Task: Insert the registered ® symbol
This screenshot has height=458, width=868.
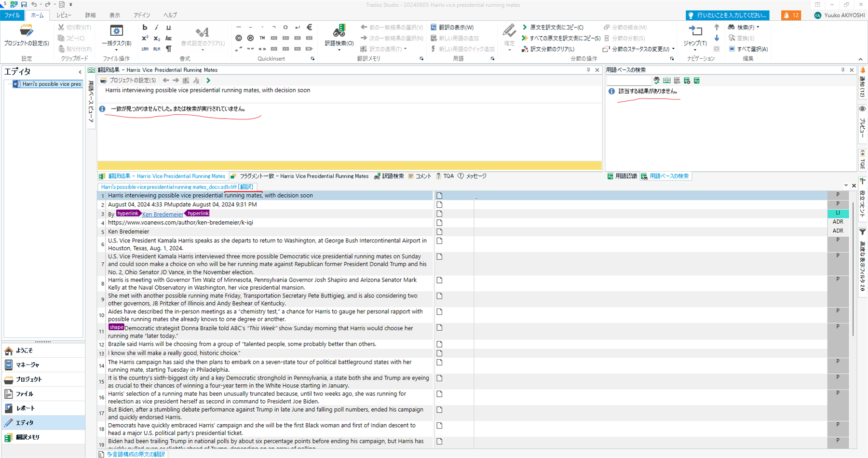Action: tap(250, 38)
